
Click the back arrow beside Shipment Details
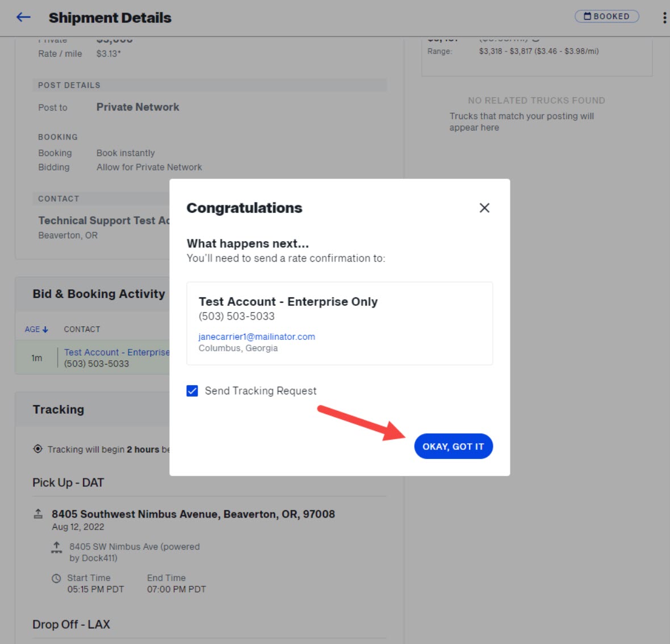click(22, 16)
